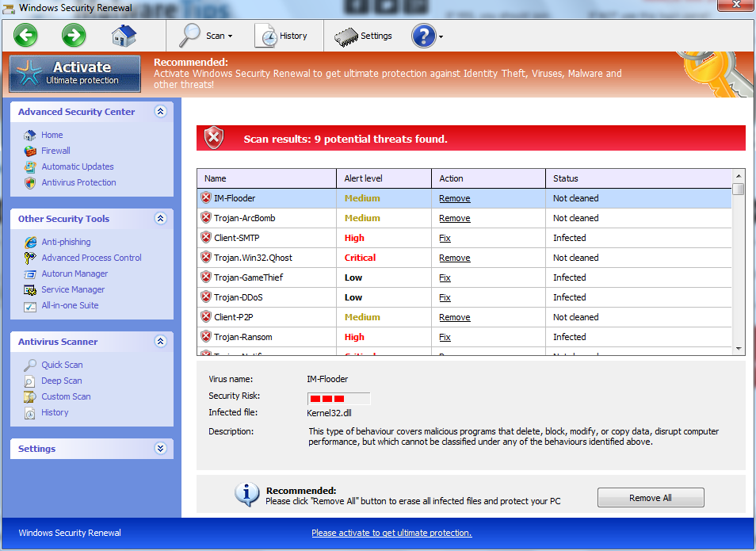Image resolution: width=756 pixels, height=551 pixels.
Task: Collapse the Antivirus Scanner panel
Action: coord(161,342)
